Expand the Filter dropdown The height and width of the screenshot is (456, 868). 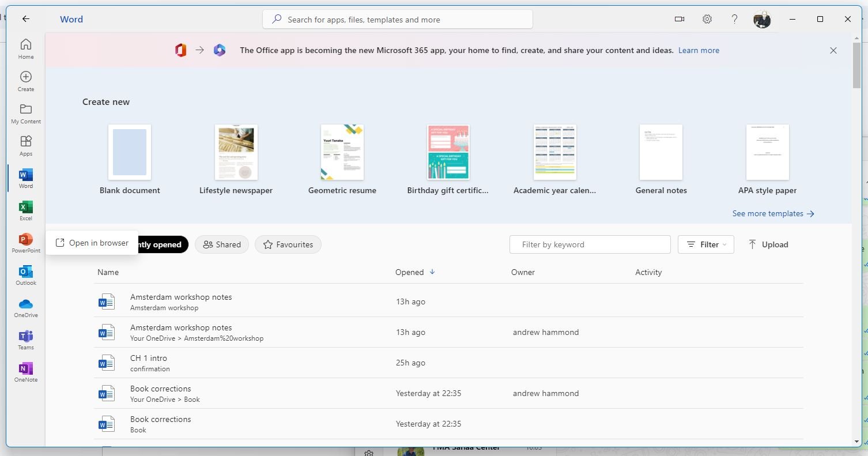[706, 244]
